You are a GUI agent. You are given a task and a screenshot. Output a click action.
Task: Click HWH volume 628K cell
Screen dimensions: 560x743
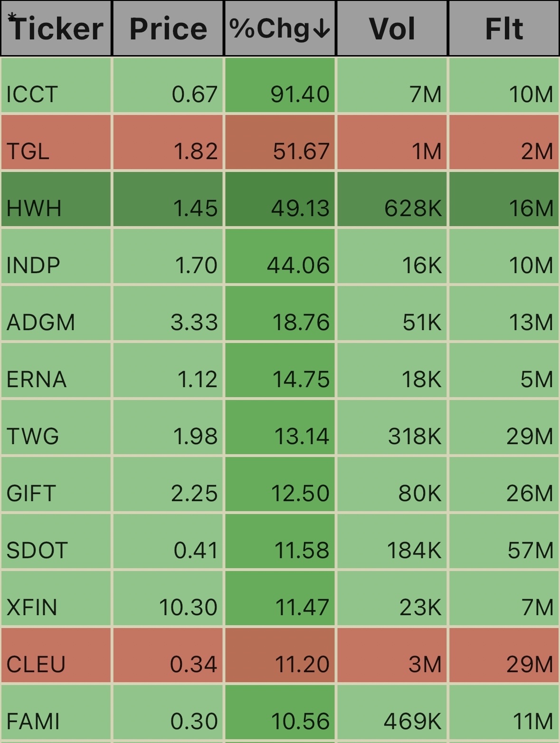392,199
